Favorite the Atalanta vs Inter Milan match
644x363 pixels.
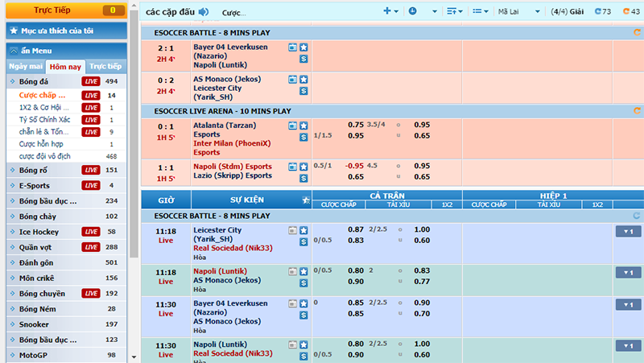[303, 126]
